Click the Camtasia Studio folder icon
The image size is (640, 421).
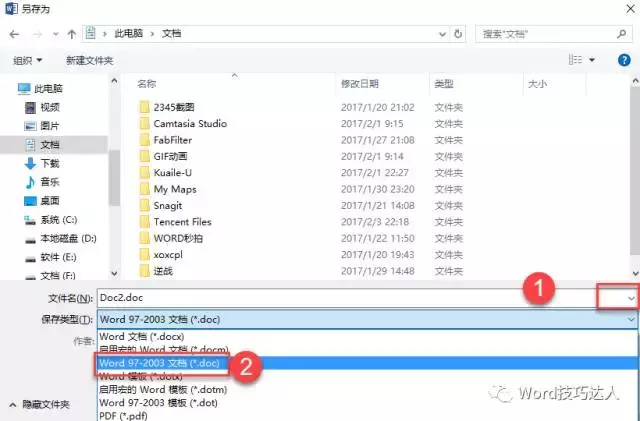coord(144,123)
